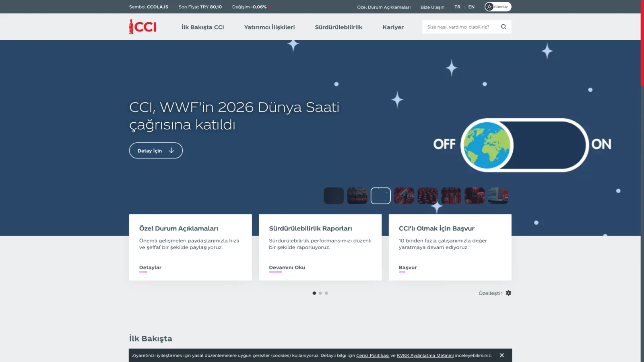The image size is (644, 362).
Task: Click the Devamını Oku link
Action: coord(287,267)
